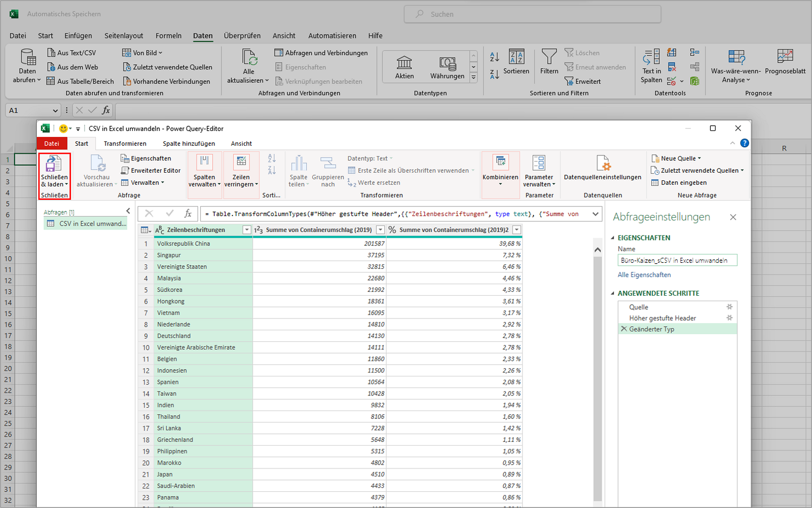
Task: Click Parameter verwalten icon
Action: [539, 163]
